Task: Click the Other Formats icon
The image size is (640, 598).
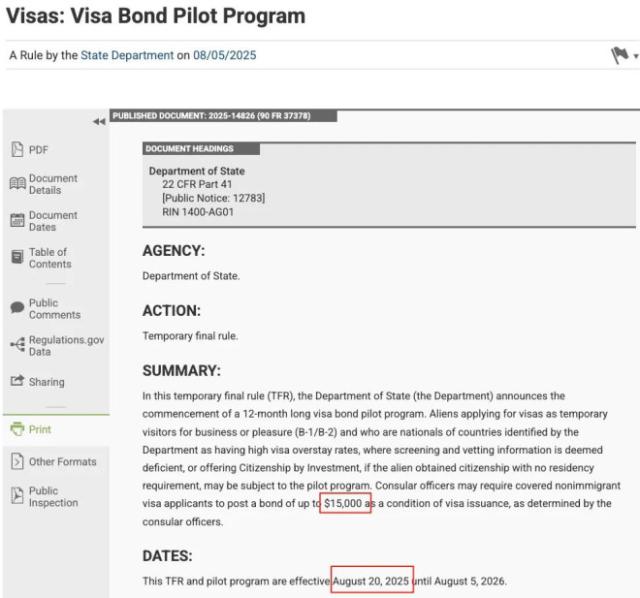Action: 16,461
